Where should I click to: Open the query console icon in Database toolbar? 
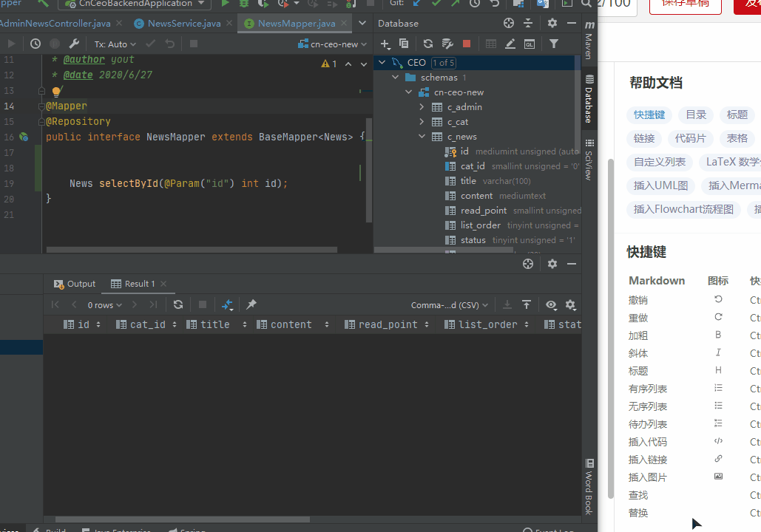(530, 44)
